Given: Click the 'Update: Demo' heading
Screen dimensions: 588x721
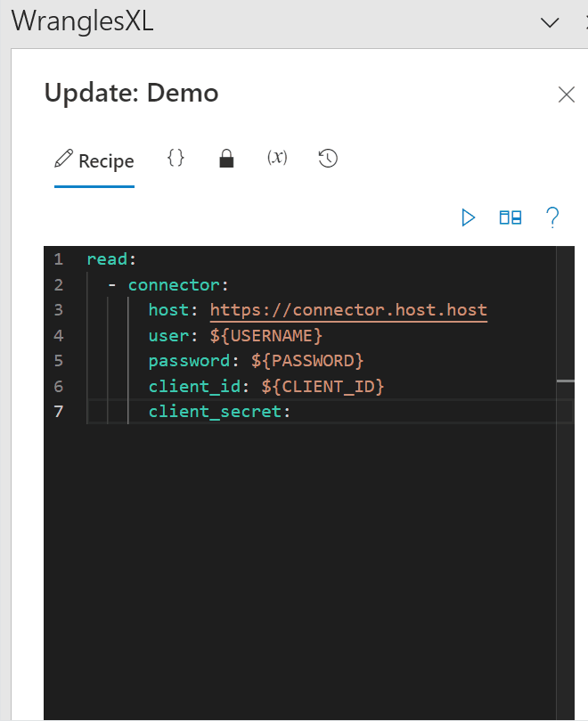Looking at the screenshot, I should pos(132,94).
